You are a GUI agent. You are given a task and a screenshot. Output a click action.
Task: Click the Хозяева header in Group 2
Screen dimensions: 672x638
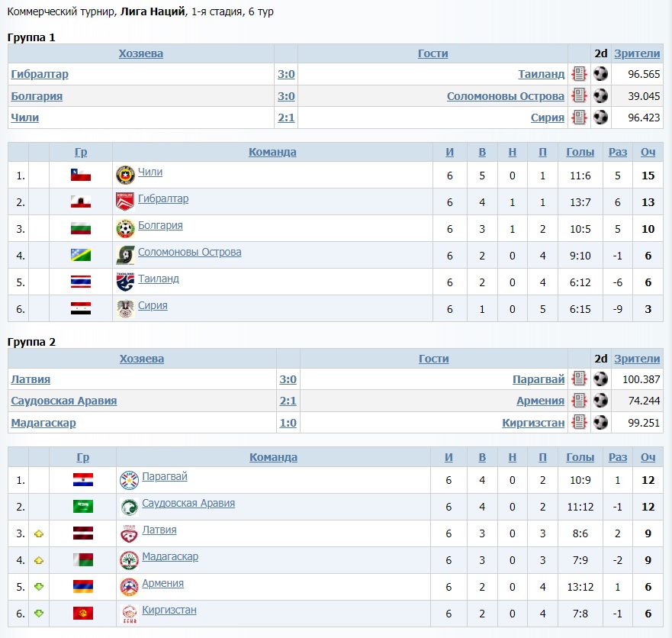[142, 359]
